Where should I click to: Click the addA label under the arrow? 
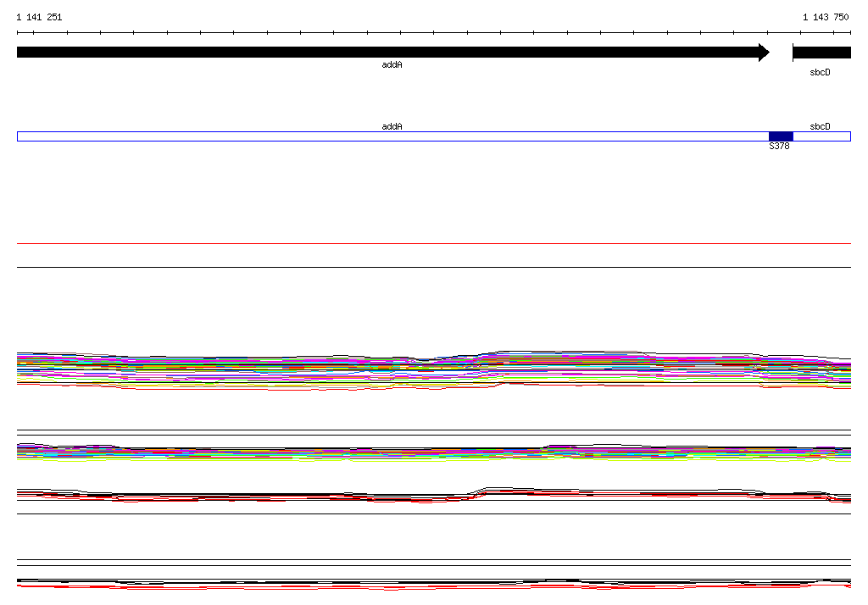pos(392,64)
